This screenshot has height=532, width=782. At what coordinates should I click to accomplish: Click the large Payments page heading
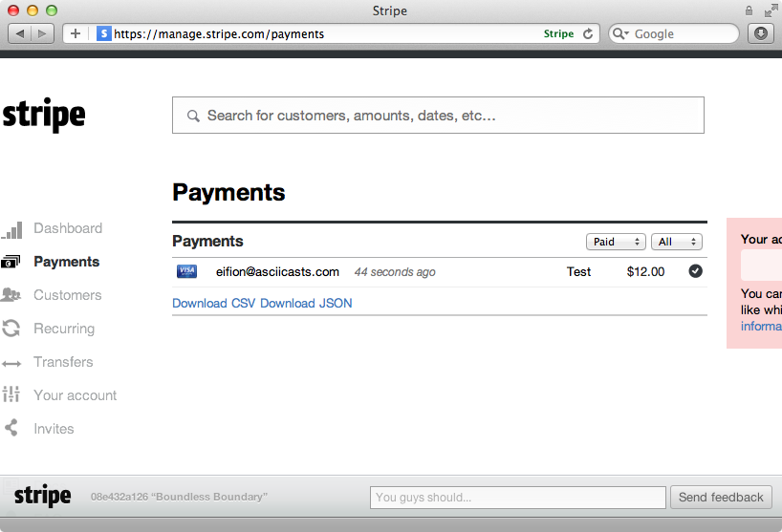[x=228, y=192]
